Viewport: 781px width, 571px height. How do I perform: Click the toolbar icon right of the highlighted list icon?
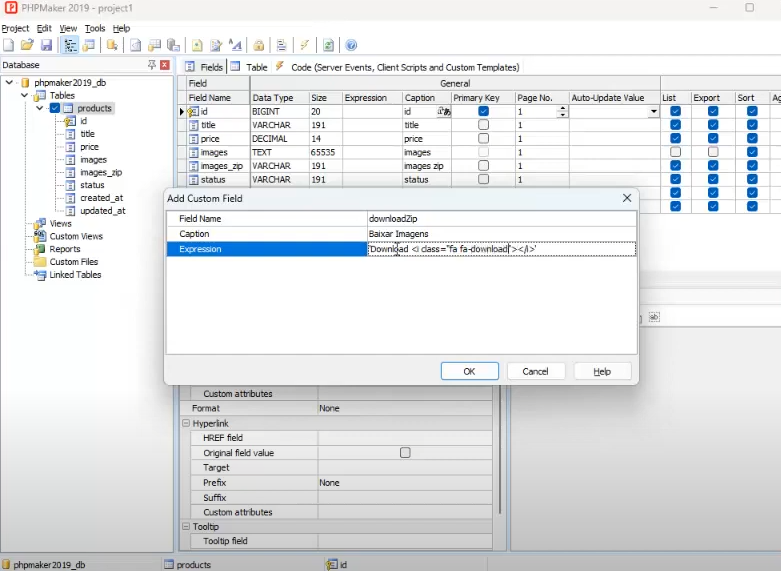click(89, 45)
